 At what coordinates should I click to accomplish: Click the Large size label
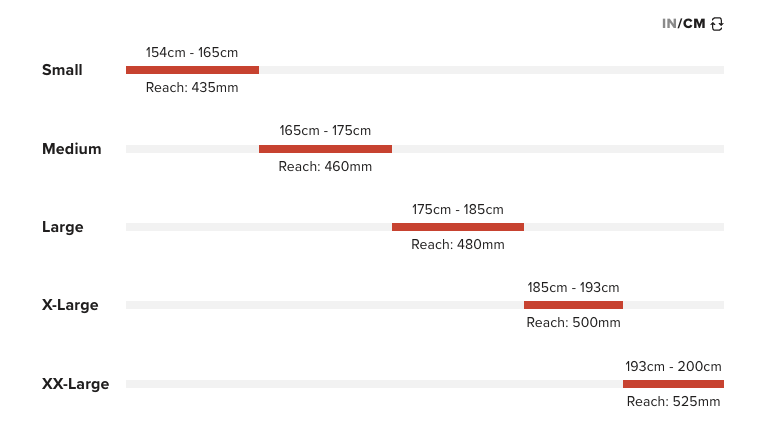[63, 227]
